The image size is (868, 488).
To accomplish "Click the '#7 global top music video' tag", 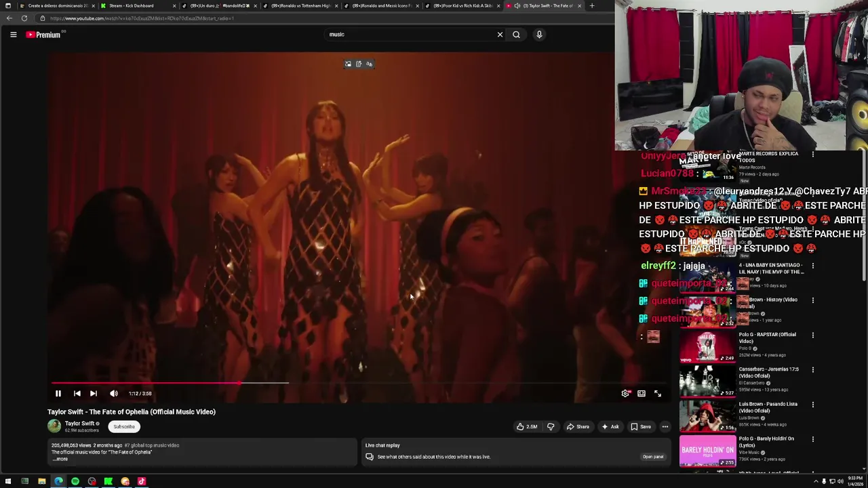I will click(152, 445).
